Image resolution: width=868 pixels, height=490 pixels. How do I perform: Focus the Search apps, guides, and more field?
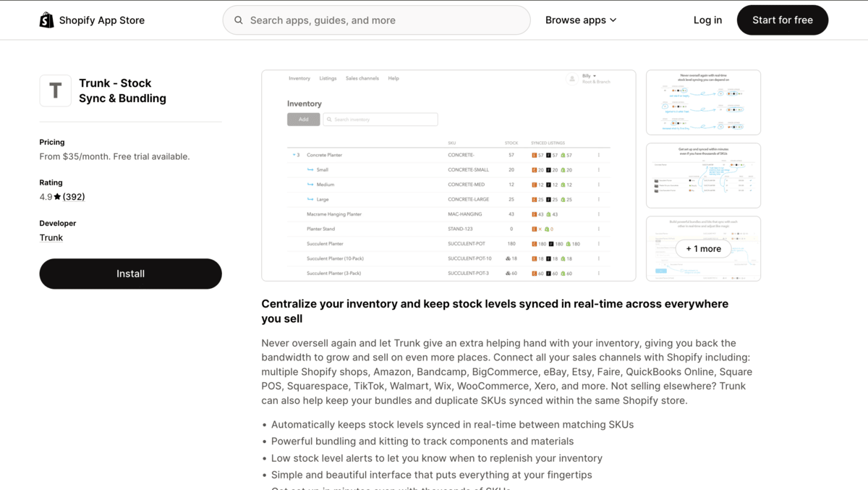[376, 20]
